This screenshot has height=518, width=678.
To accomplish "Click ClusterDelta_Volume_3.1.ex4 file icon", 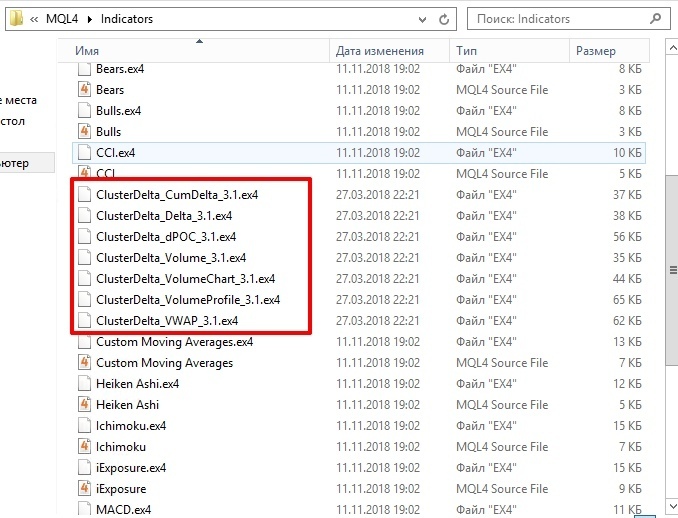I will click(x=84, y=258).
